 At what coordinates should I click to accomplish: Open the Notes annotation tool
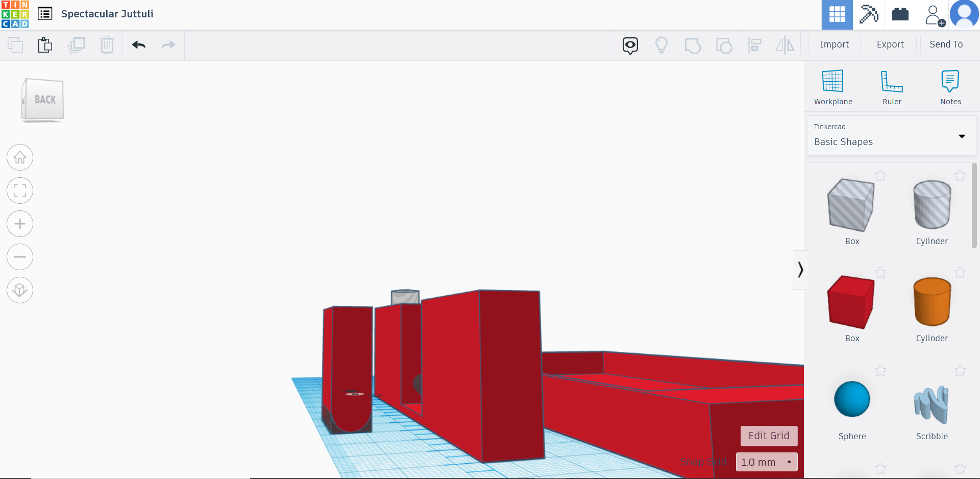click(950, 87)
